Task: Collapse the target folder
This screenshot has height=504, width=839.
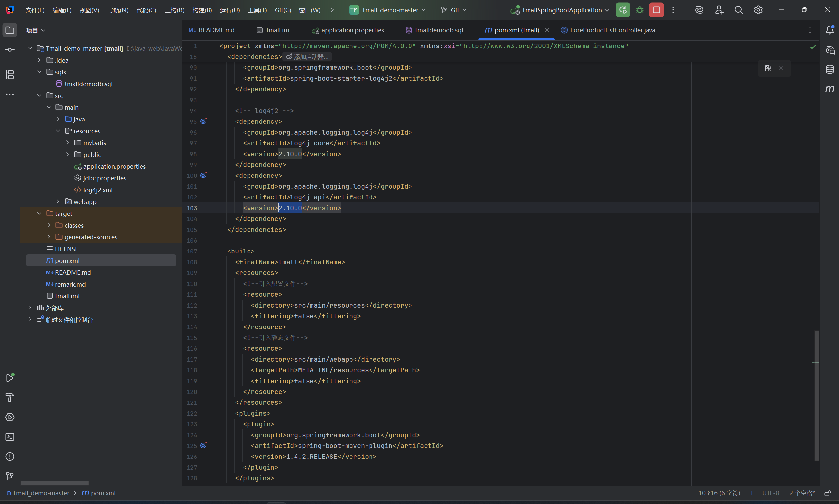Action: click(x=39, y=214)
